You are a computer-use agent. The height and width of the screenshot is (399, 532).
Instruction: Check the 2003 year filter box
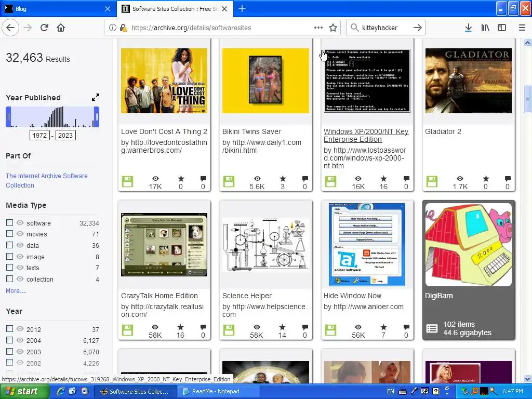(x=9, y=352)
